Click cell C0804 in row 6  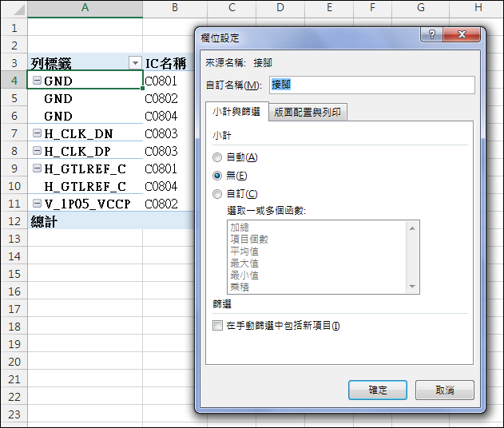[169, 116]
